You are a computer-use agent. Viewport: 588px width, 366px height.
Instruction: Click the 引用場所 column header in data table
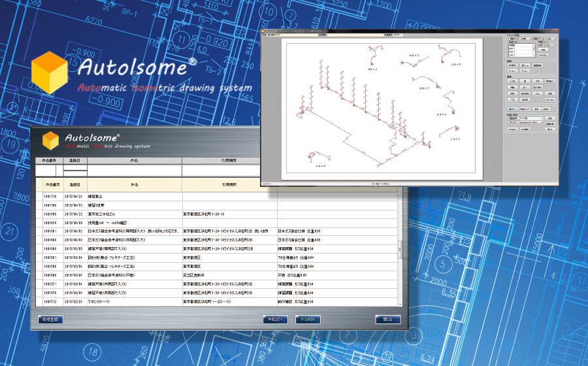point(229,184)
